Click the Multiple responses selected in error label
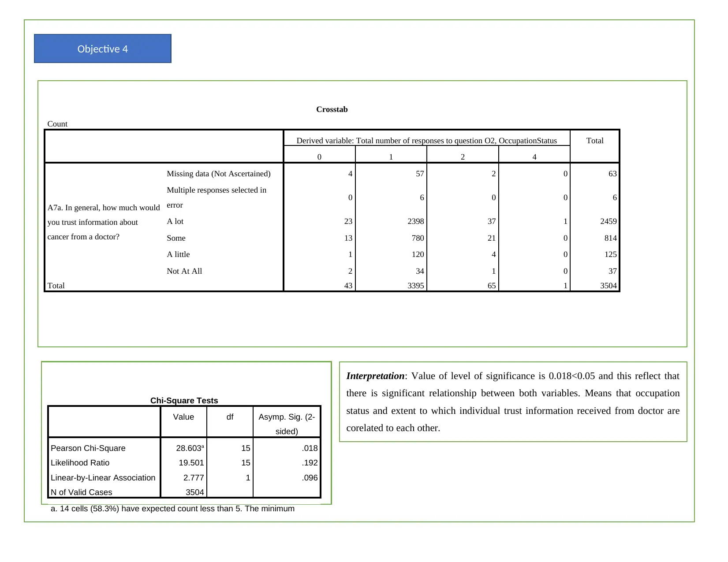 (217, 197)
